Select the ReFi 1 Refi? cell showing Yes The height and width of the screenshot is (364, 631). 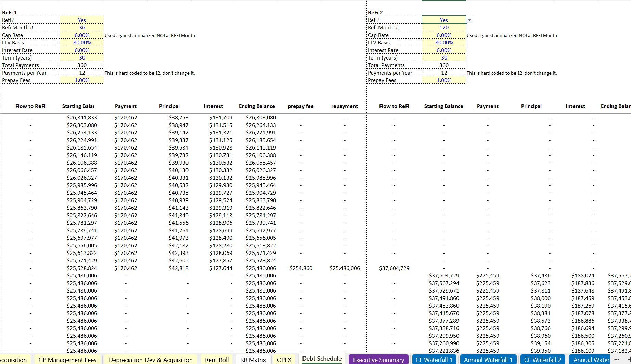[82, 20]
